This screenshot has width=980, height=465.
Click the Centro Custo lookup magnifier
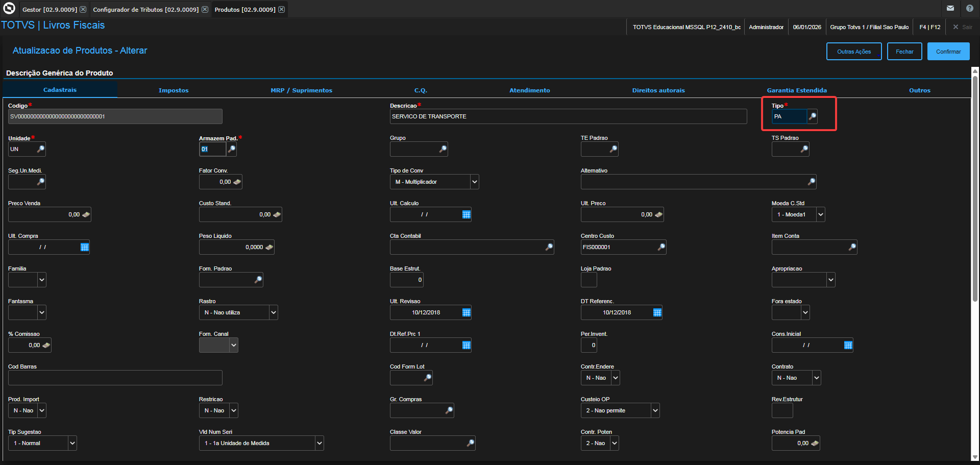(x=661, y=247)
